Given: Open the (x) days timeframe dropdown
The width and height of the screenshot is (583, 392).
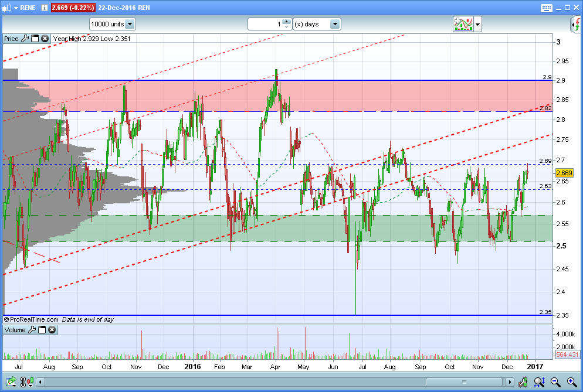Looking at the screenshot, I should pyautogui.click(x=334, y=24).
